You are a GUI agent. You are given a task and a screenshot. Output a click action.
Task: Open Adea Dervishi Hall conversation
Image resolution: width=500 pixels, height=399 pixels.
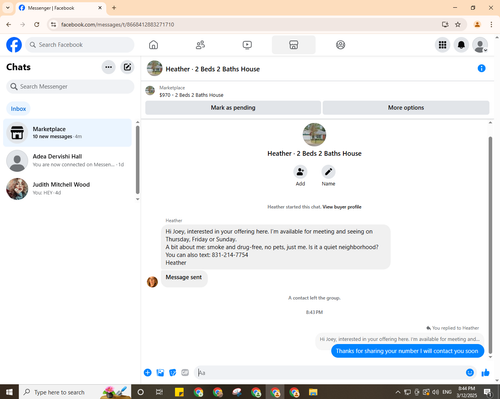click(x=68, y=160)
